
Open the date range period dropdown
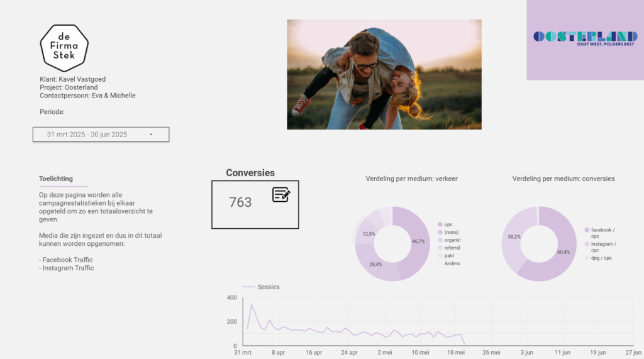coord(101,135)
